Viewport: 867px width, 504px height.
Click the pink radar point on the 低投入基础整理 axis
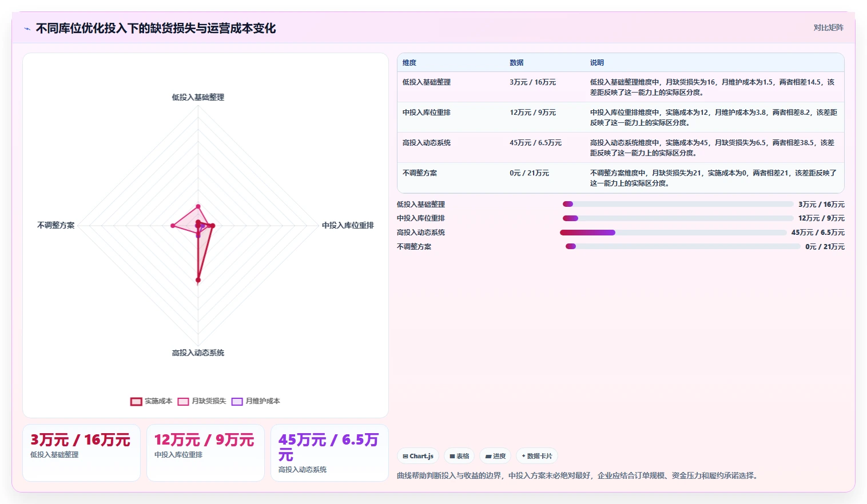click(198, 206)
